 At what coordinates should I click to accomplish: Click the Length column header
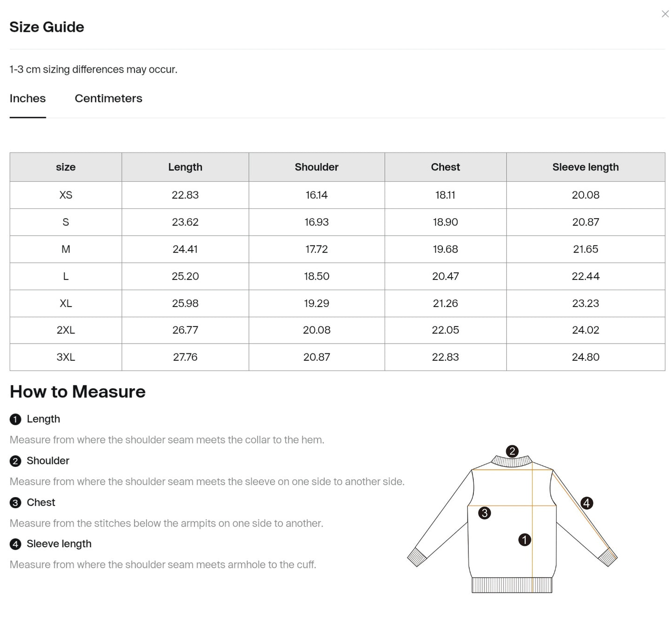tap(185, 167)
